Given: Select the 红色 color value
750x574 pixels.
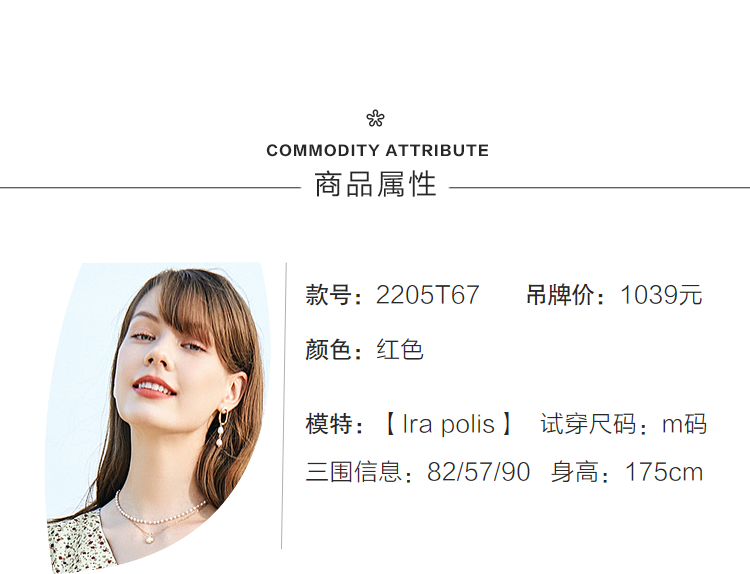Looking at the screenshot, I should coord(400,350).
